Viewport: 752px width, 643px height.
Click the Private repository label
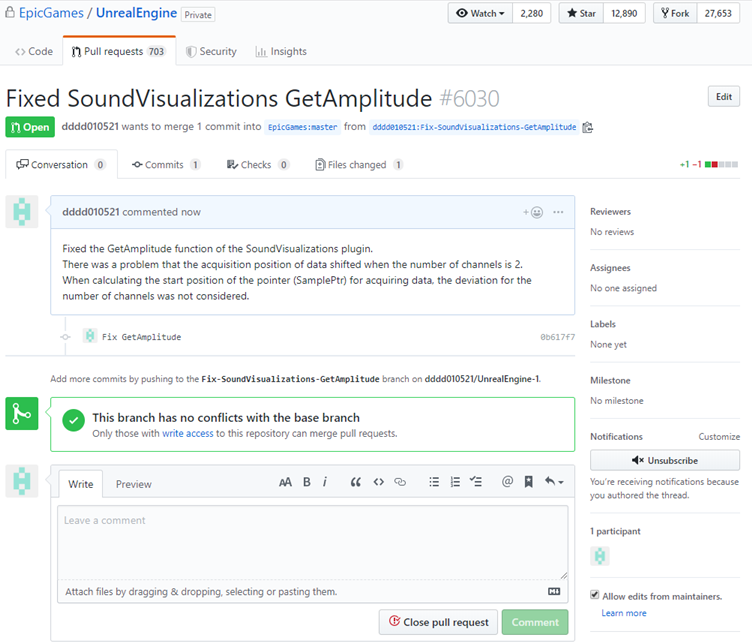198,15
